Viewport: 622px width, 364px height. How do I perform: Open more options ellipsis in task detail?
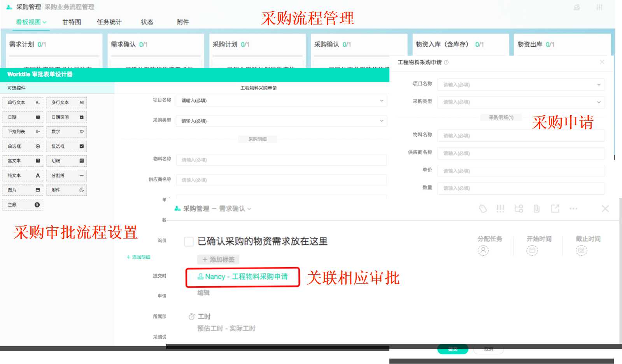click(x=573, y=209)
